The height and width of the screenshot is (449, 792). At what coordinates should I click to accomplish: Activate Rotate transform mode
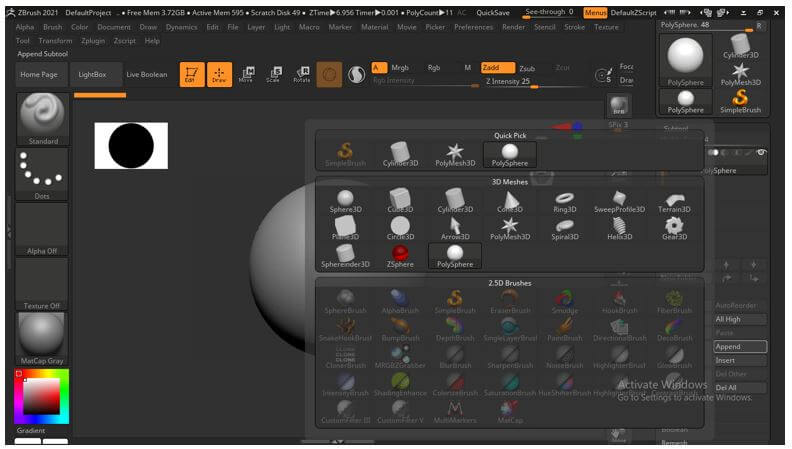(302, 74)
